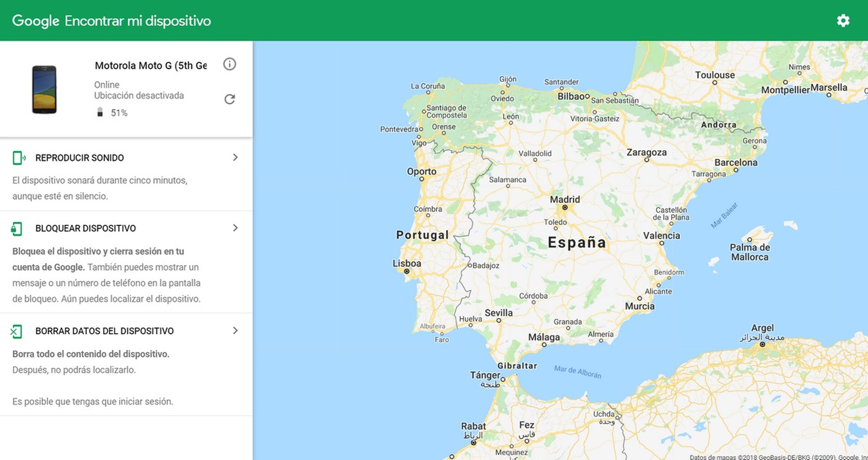Refresh the device location status
The width and height of the screenshot is (868, 460).
[x=229, y=99]
